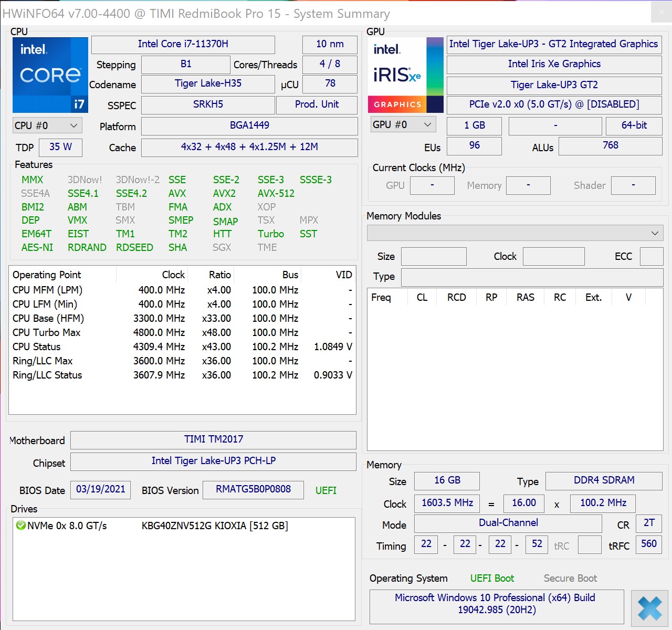This screenshot has height=630, width=672.
Task: Select the CPU Turbo Max row
Action: (47, 332)
